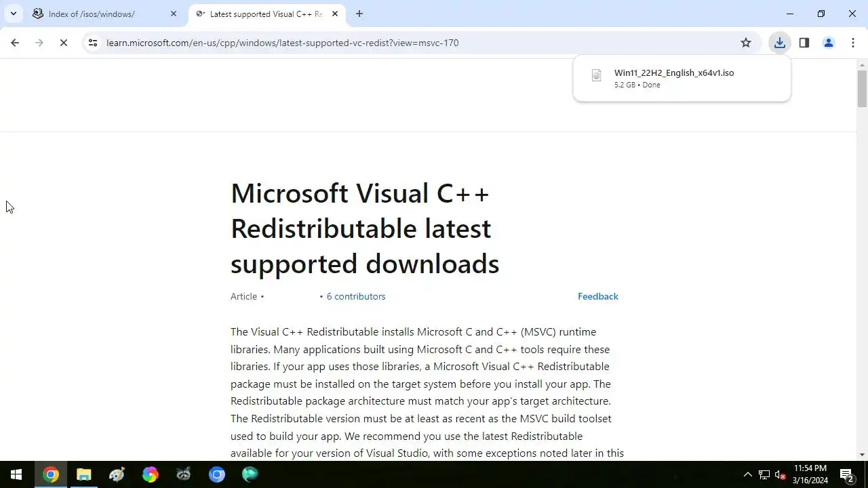Select the Latest supported Visual C++ tab
868x488 pixels.
click(267, 14)
